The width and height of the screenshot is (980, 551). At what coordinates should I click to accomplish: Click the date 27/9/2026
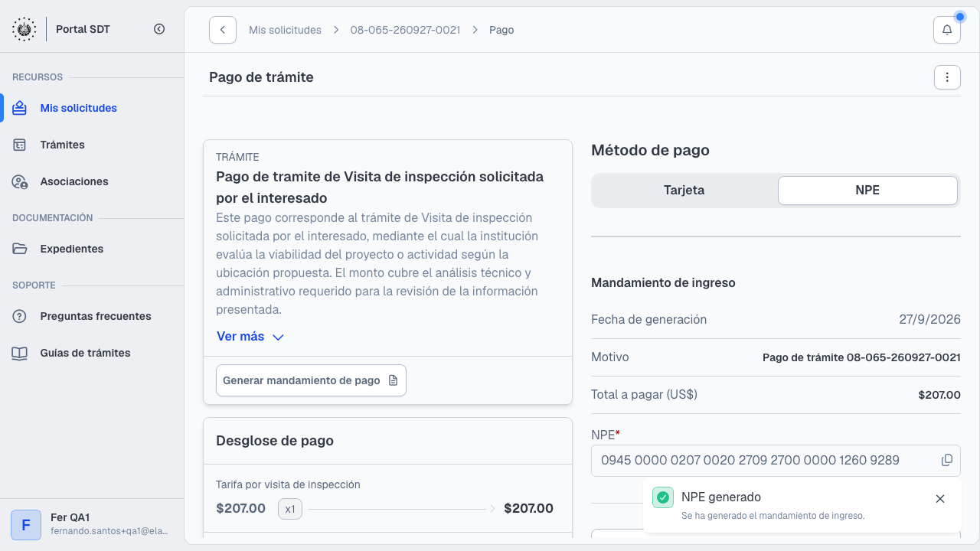point(929,320)
